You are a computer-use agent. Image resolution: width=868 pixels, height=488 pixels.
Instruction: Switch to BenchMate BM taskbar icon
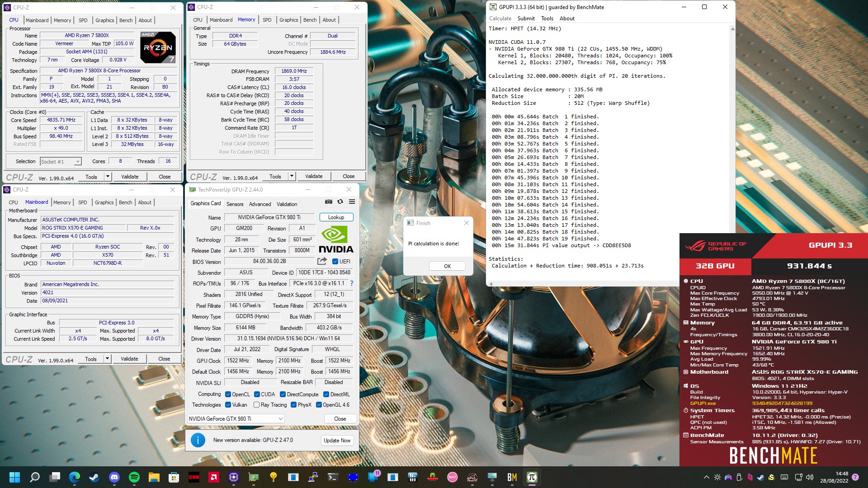(x=512, y=477)
